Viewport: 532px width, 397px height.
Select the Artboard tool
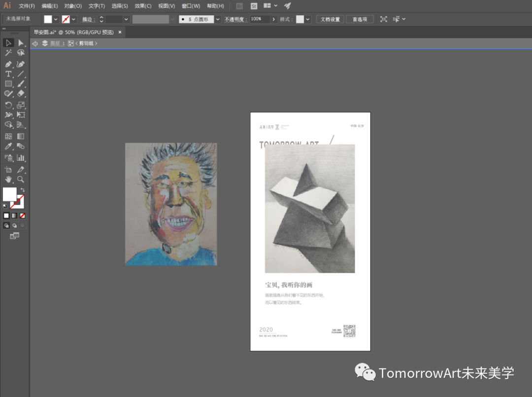point(8,169)
